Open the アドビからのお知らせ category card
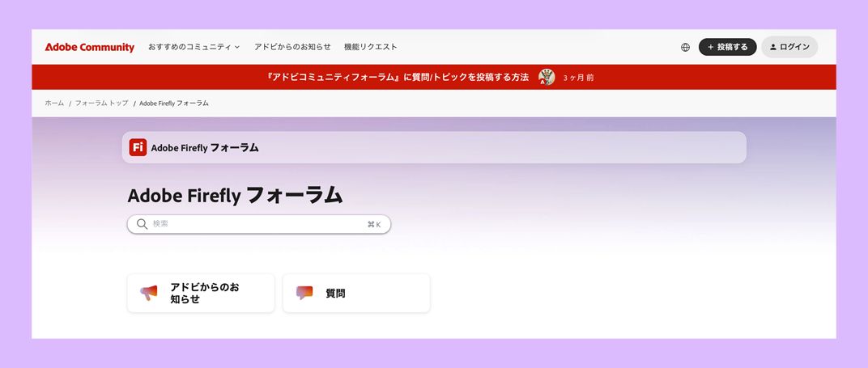The height and width of the screenshot is (368, 868). (x=201, y=293)
